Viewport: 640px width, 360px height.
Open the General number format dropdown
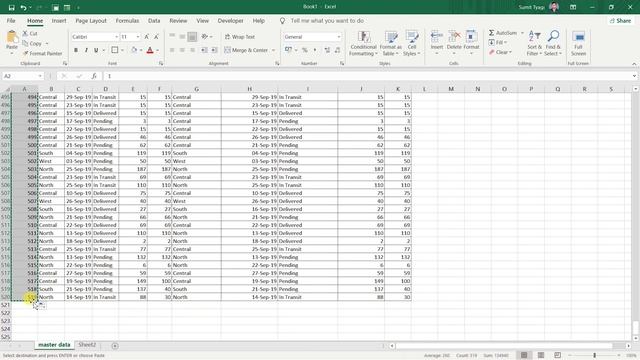tap(339, 37)
